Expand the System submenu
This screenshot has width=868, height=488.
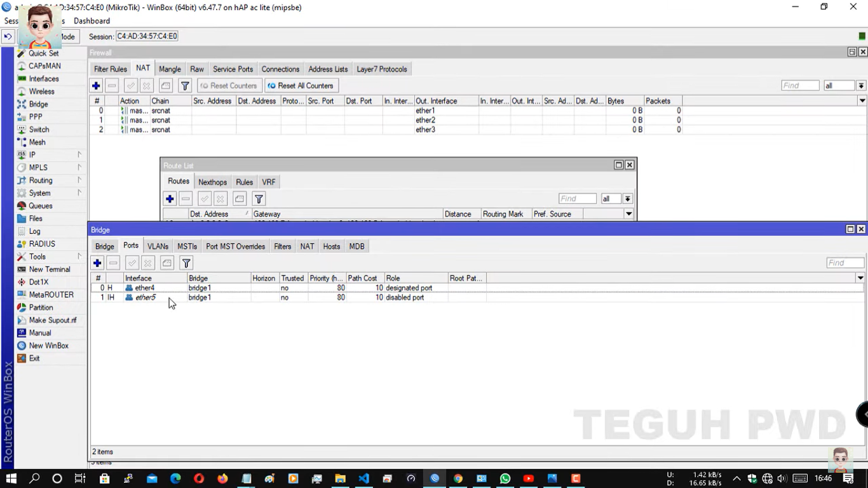[79, 193]
